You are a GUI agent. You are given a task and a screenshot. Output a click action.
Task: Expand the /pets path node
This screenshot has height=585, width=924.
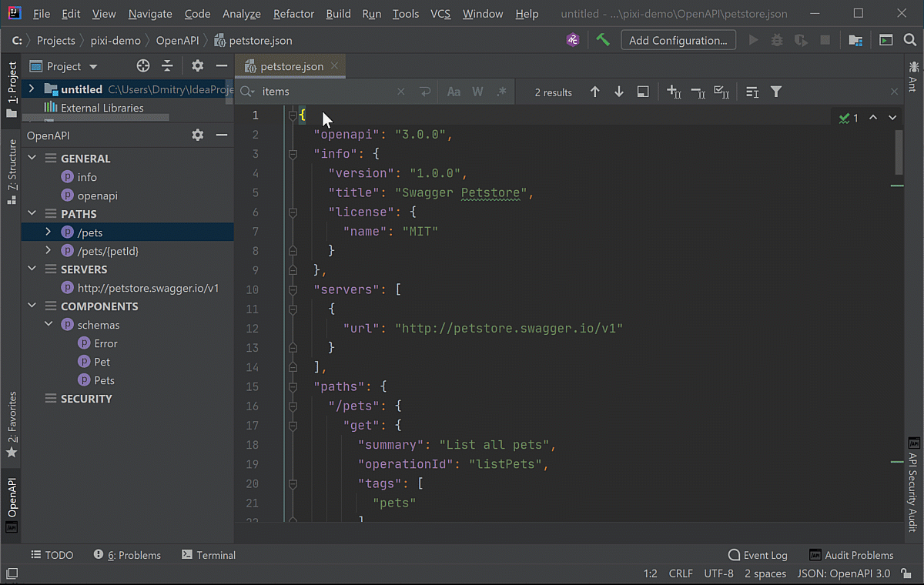[x=48, y=232]
